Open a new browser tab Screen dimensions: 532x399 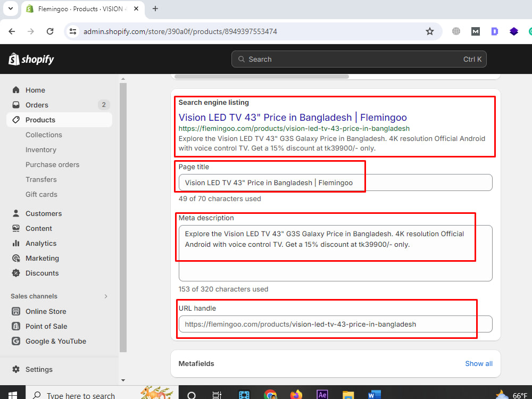click(x=155, y=9)
